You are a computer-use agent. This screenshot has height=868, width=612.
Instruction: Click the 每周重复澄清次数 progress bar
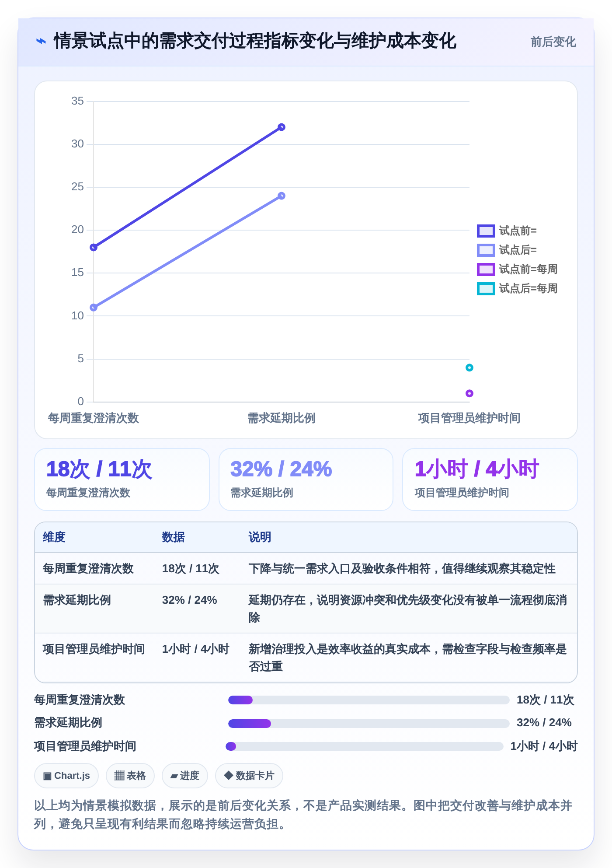369,700
